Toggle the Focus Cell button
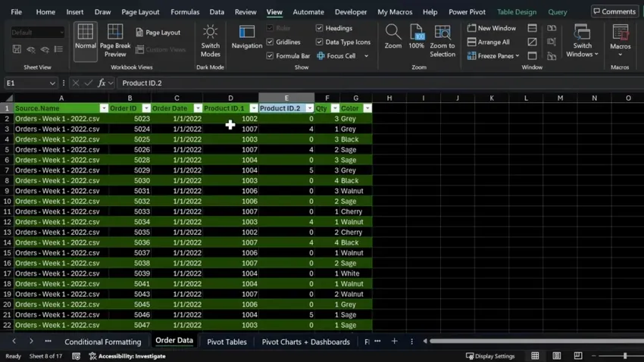The height and width of the screenshot is (362, 644). pos(336,56)
